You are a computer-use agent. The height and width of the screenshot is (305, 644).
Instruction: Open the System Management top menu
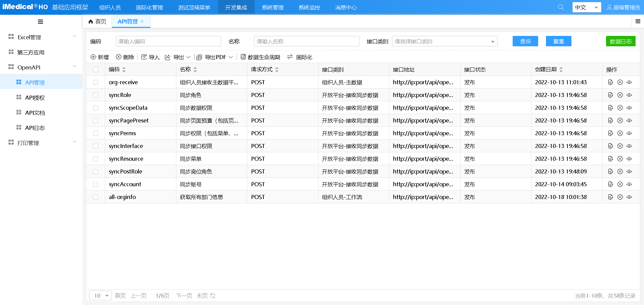(x=272, y=7)
